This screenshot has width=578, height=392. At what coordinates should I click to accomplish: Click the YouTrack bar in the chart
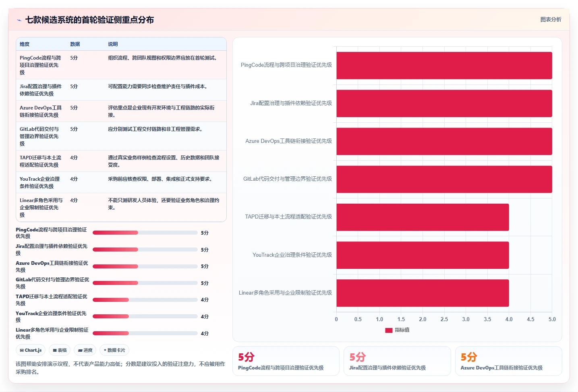(423, 255)
